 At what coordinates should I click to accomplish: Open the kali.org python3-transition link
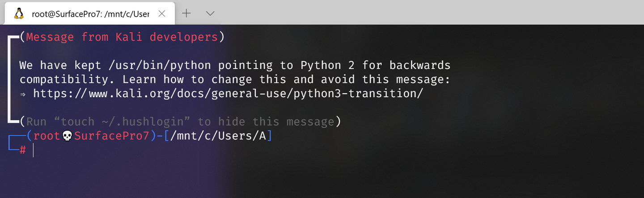228,94
